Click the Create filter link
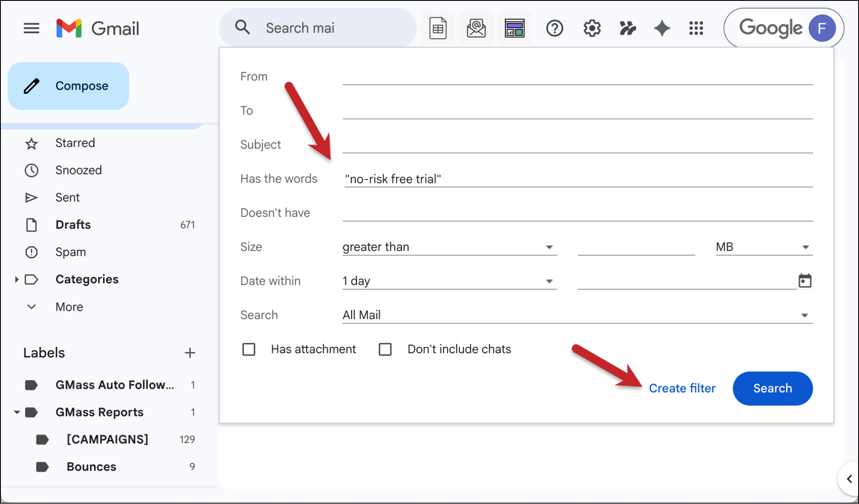Screen dimensions: 859x504 [682, 388]
